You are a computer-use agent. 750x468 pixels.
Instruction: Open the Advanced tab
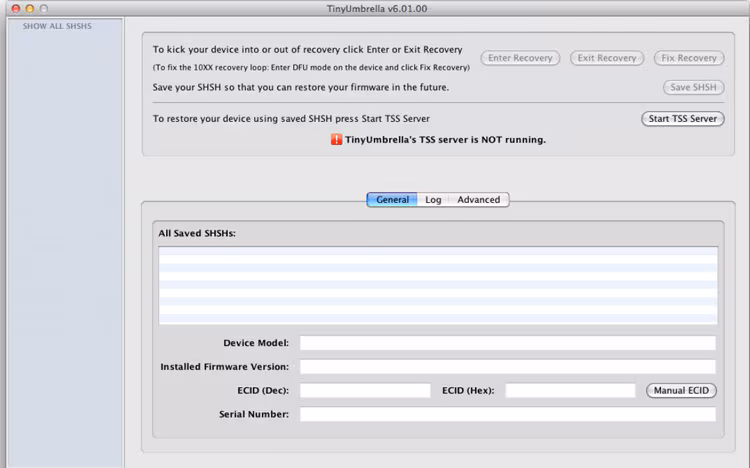[478, 200]
